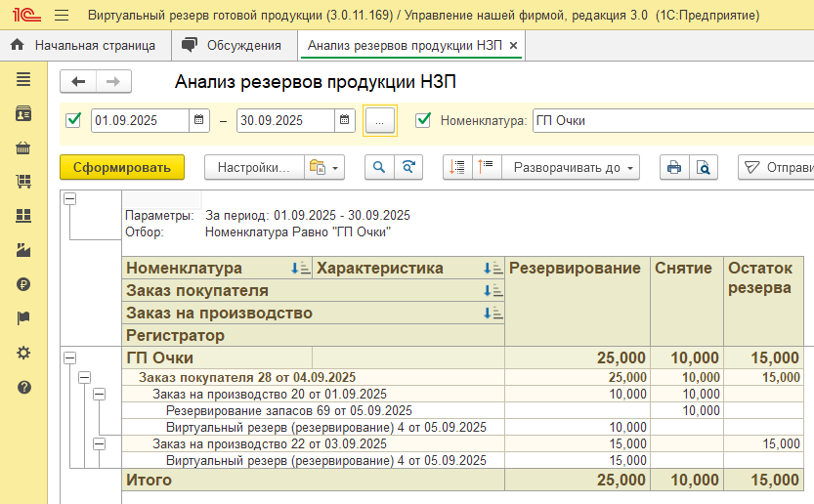The height and width of the screenshot is (504, 814).
Task: Open the warehouse blocks sidebar section
Action: pos(23,216)
